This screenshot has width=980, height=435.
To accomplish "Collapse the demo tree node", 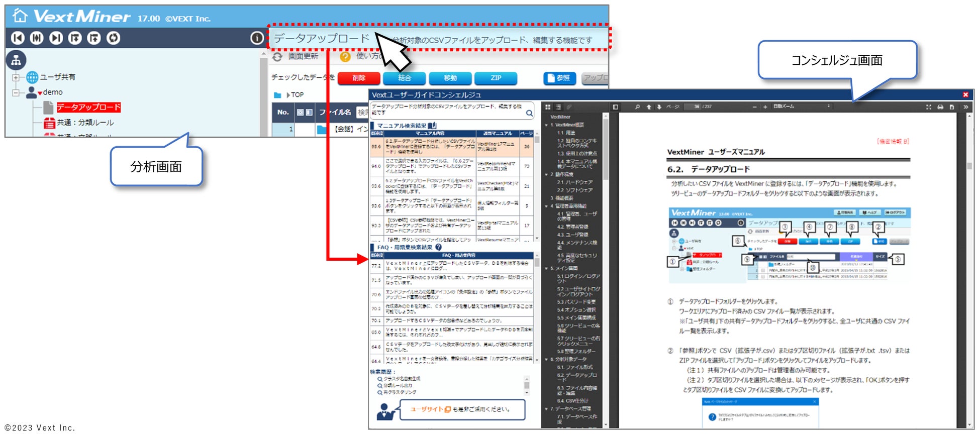I will coord(16,92).
